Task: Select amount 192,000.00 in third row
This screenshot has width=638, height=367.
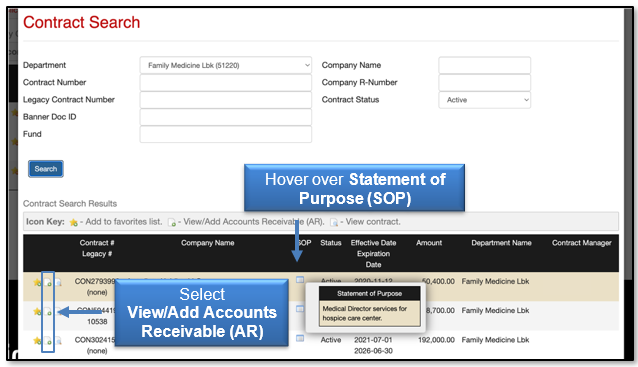Action: click(x=436, y=340)
